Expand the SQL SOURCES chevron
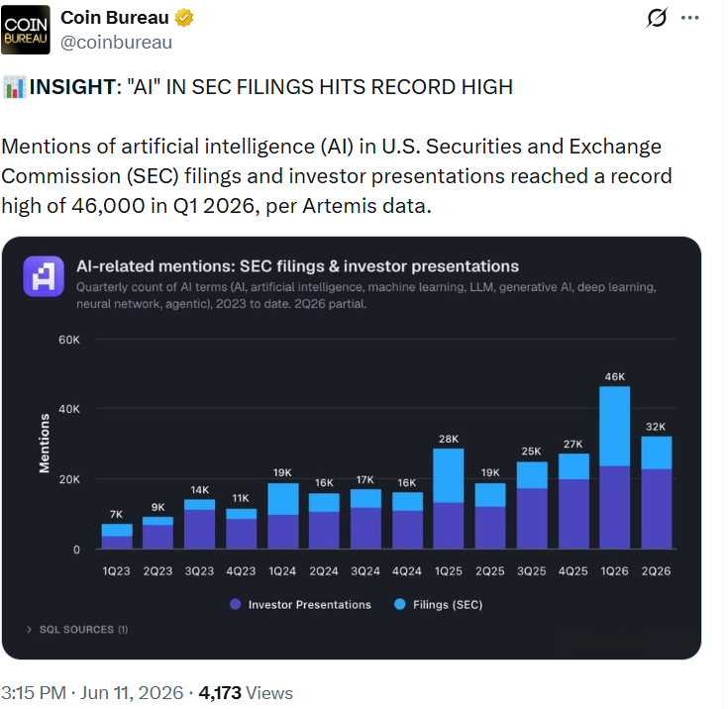This screenshot has height=709, width=728. [x=30, y=629]
